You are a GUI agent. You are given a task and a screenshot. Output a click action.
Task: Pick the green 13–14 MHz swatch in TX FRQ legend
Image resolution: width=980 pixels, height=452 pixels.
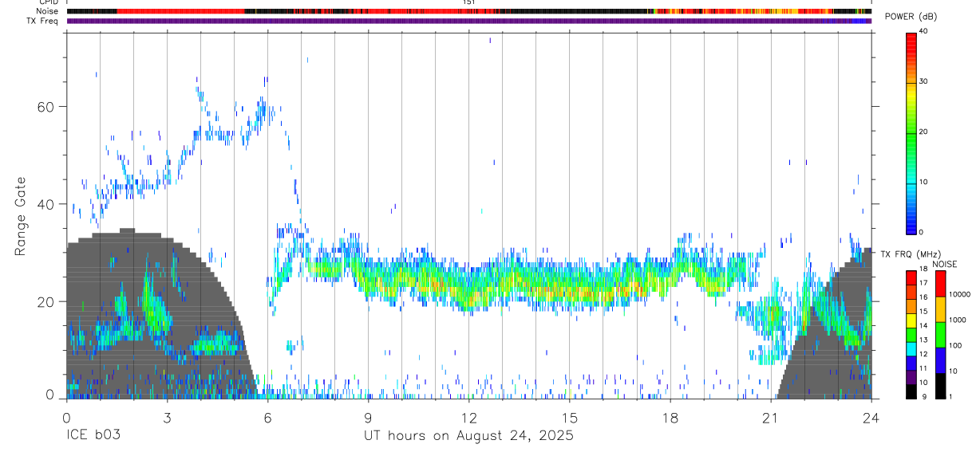tap(911, 334)
